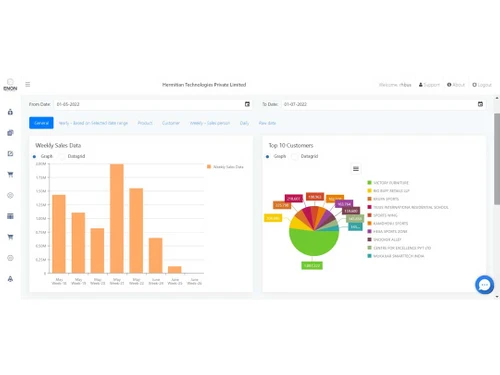This screenshot has height=375, width=500.
Task: Open the bottom person sidebar icon
Action: 10,279
